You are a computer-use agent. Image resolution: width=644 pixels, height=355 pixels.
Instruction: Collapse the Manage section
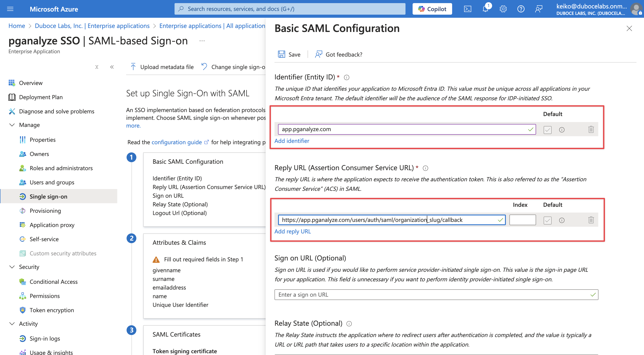click(x=12, y=125)
